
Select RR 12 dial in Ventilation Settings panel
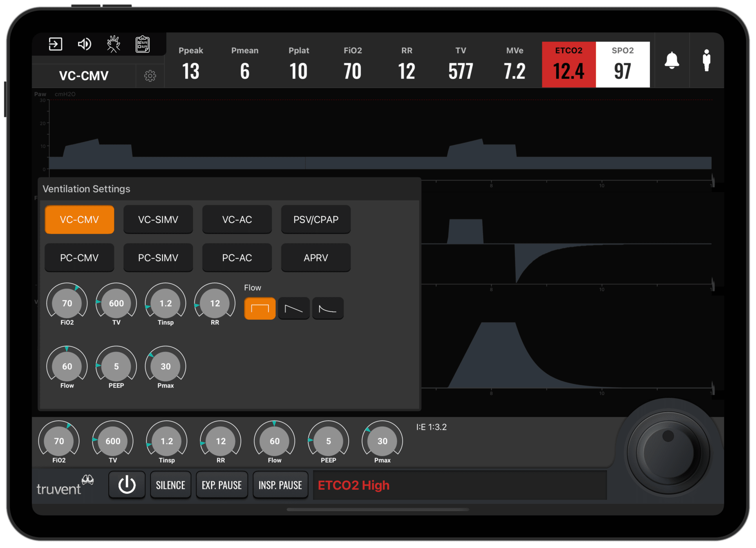click(215, 303)
